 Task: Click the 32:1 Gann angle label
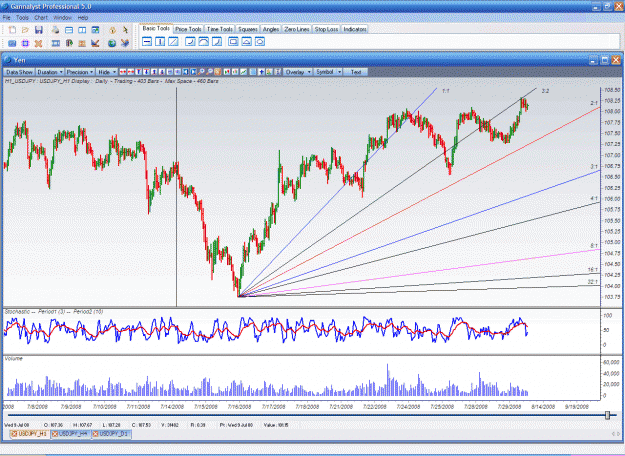[x=593, y=282]
